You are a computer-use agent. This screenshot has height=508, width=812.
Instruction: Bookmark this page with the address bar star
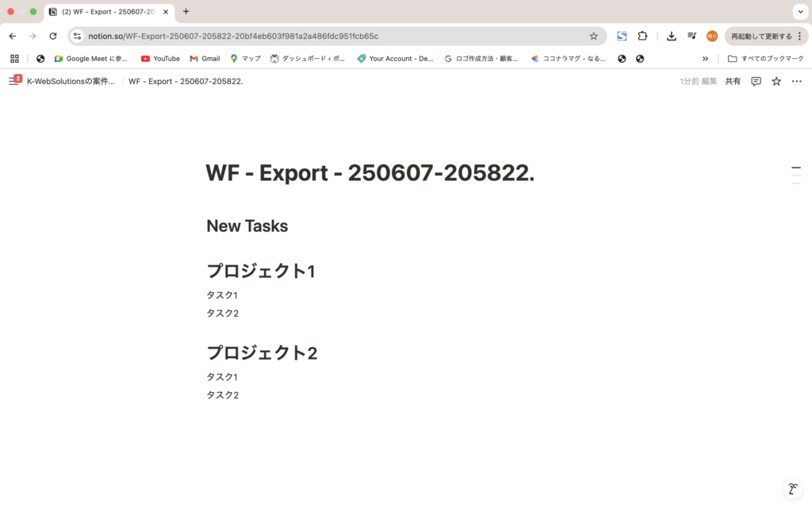point(593,36)
